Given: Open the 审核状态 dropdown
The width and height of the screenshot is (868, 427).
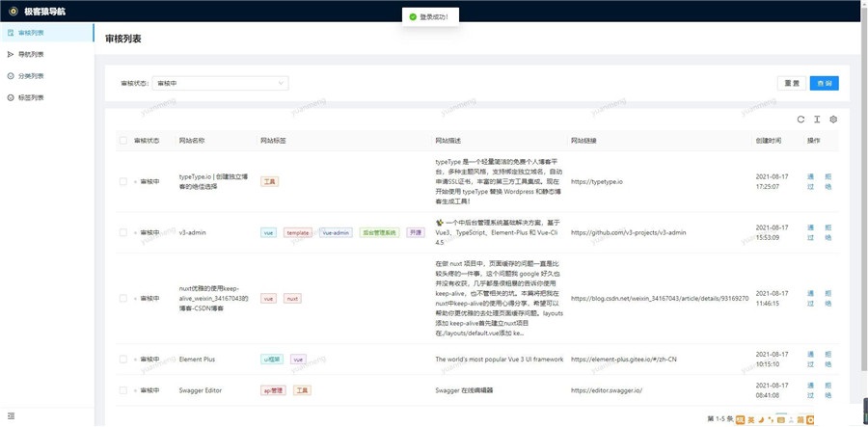Looking at the screenshot, I should (x=220, y=84).
